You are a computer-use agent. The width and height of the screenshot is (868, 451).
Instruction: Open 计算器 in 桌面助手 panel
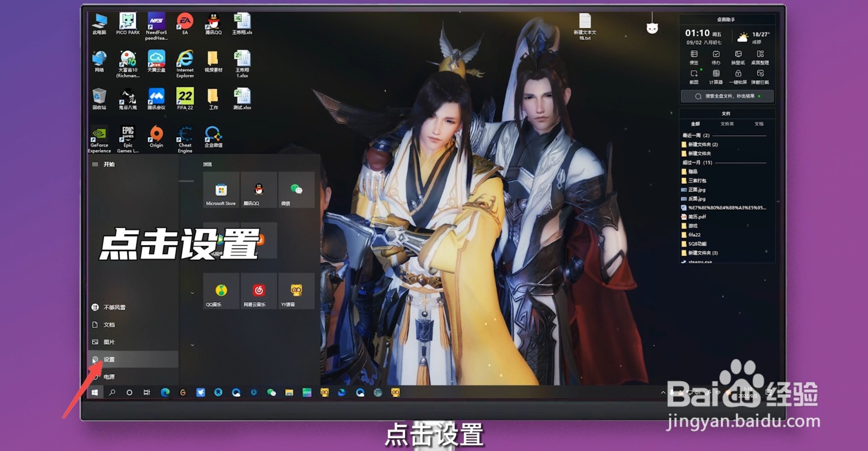[716, 77]
